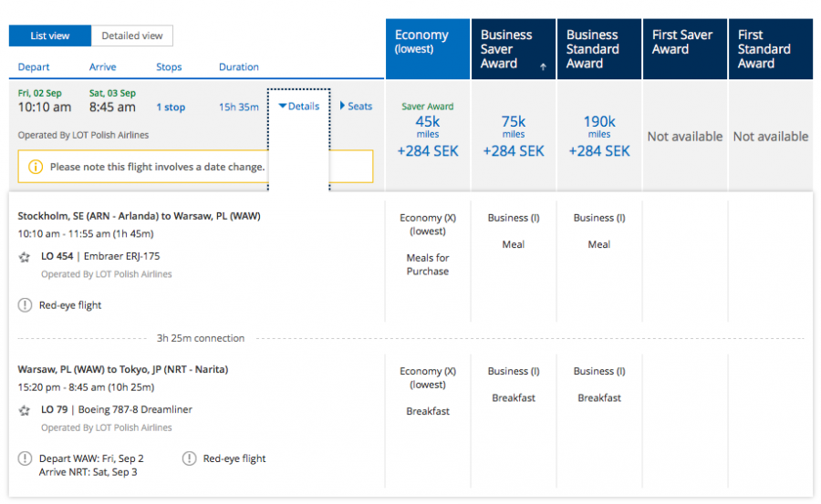Sort results by Economy (lowest) column
Image resolution: width=821 pixels, height=504 pixels.
(x=427, y=49)
